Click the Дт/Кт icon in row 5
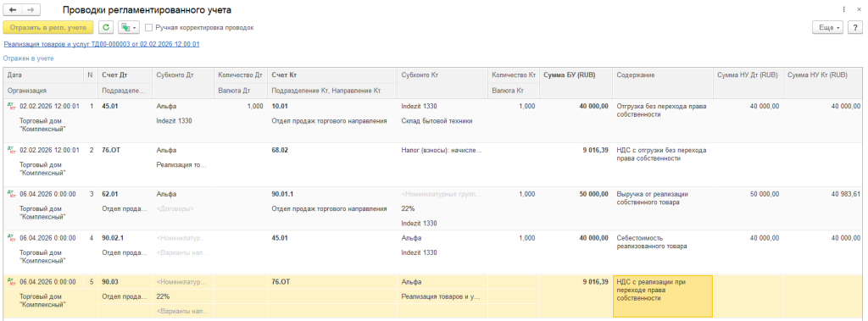868x321 pixels. [11, 282]
